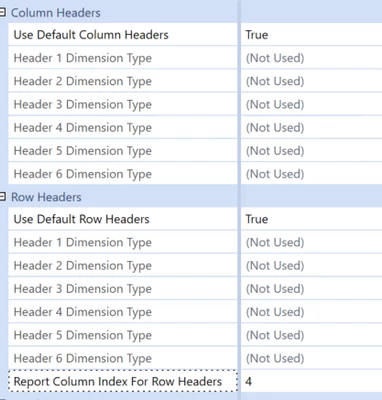The image size is (382, 400).
Task: Collapse the Column Headers section
Action: point(3,13)
